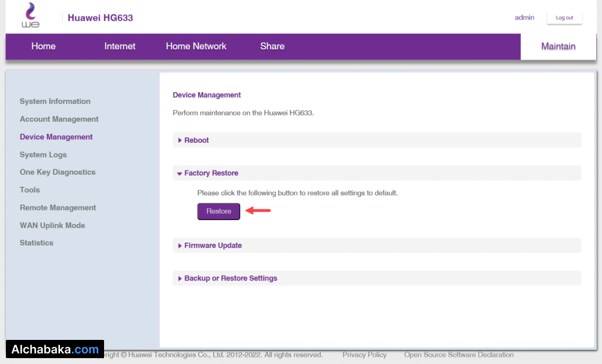Go to Account Management page
Viewport: 602px width, 364px height.
point(59,119)
